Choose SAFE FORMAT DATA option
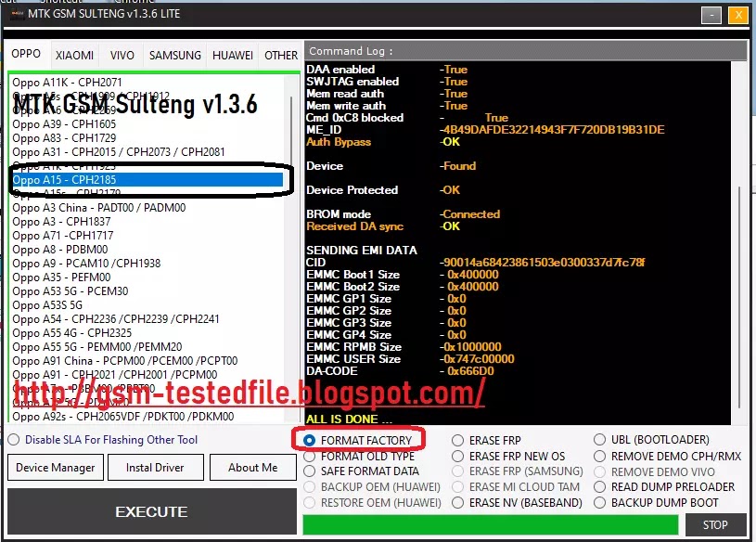This screenshot has height=542, width=756. click(361, 471)
